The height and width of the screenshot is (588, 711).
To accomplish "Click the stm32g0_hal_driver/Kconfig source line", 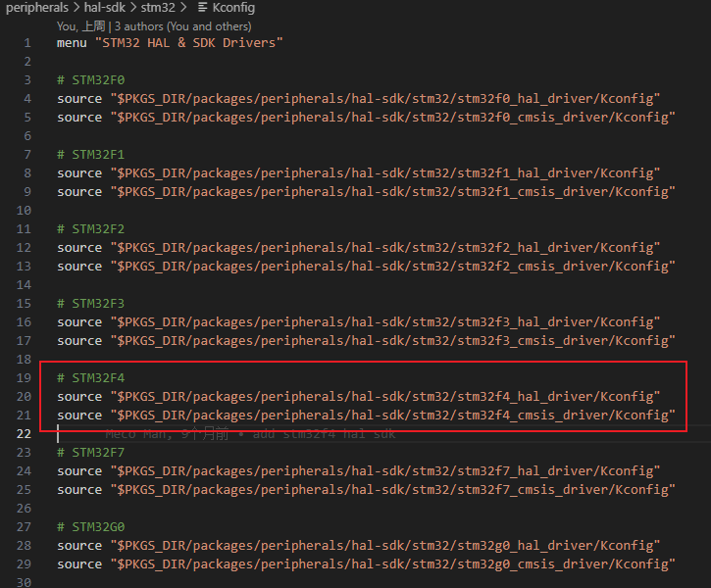I will 358,546.
